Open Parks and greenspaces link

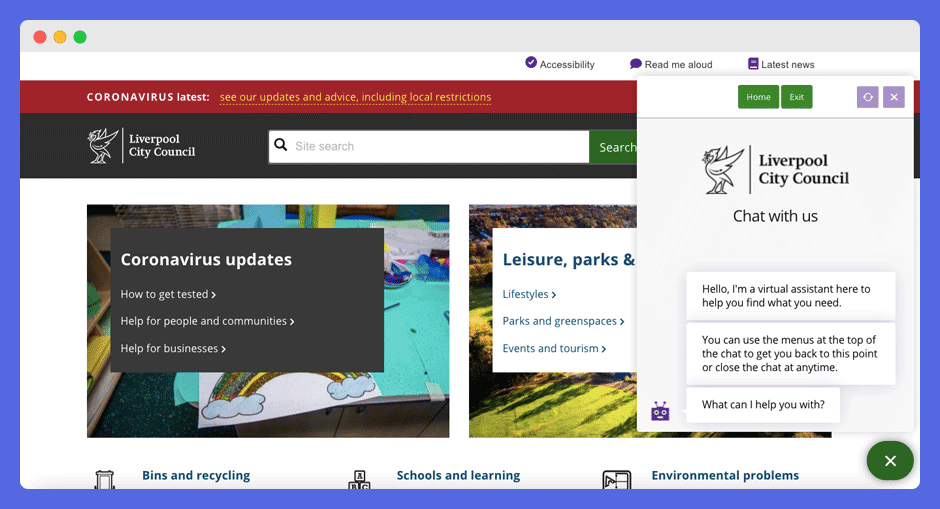coord(564,321)
